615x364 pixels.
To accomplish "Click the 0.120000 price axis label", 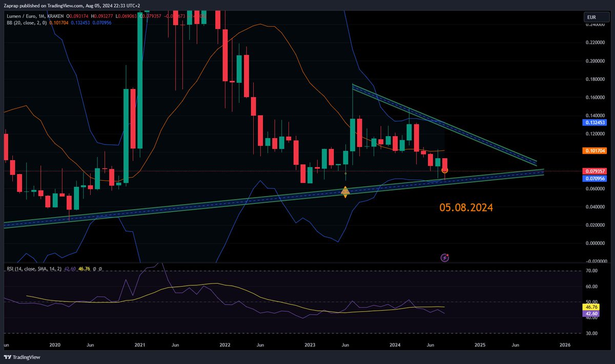I will point(596,134).
